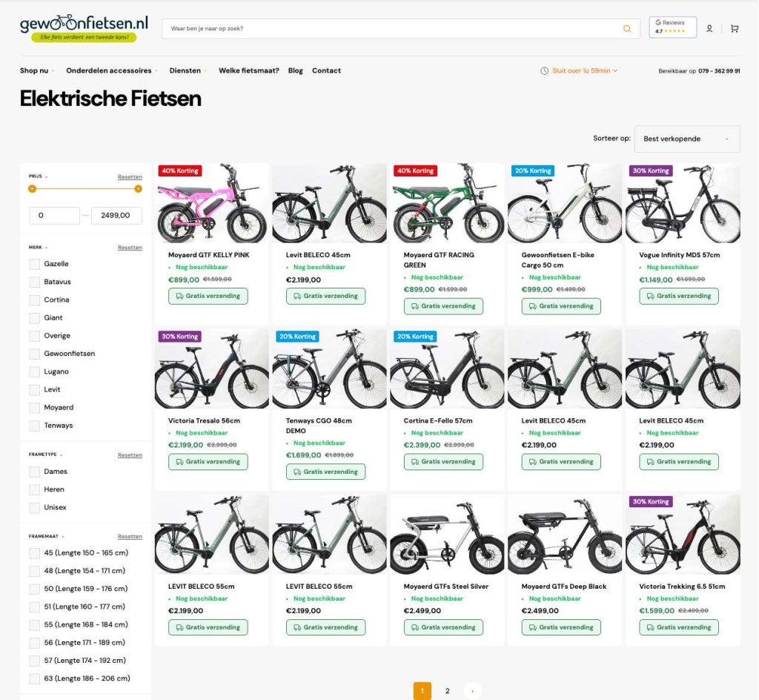Click the 20% Korting badge on Tenways CGO
This screenshot has width=759, height=700.
coord(298,337)
